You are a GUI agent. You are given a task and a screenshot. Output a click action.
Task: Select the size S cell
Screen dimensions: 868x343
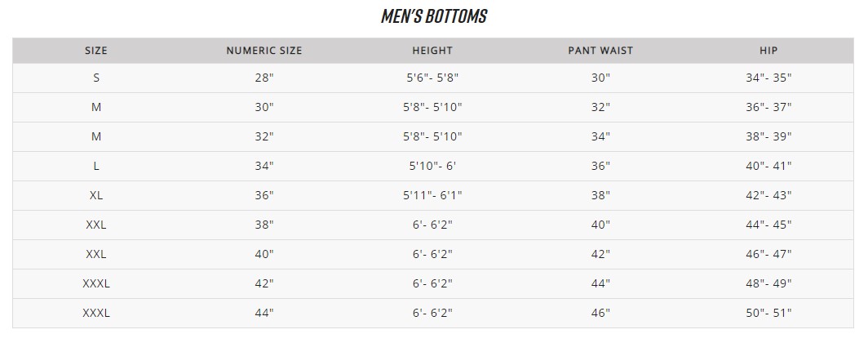click(96, 78)
